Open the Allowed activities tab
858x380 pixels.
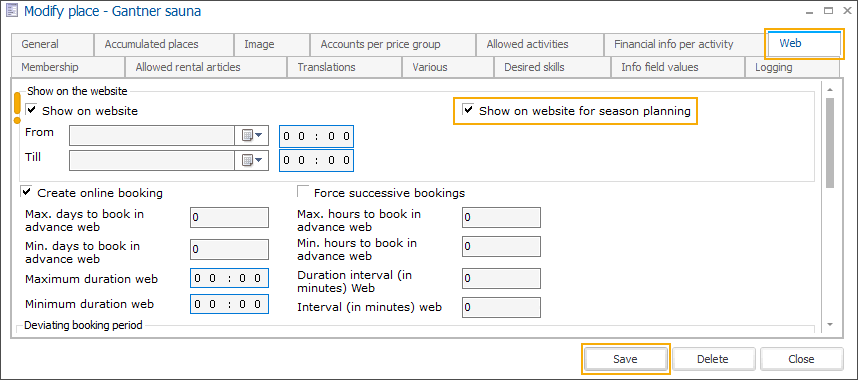tap(540, 44)
